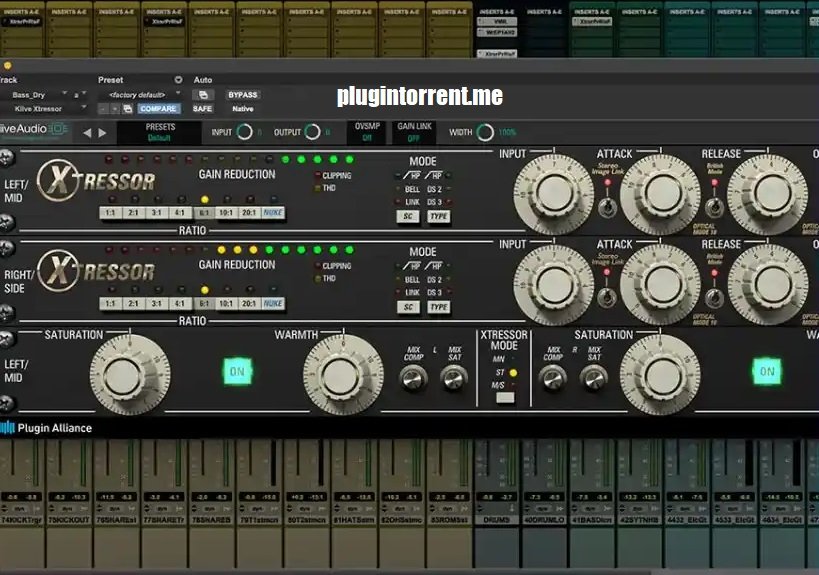
Task: Adjust the WIDTH knob at 100%
Action: [x=485, y=132]
